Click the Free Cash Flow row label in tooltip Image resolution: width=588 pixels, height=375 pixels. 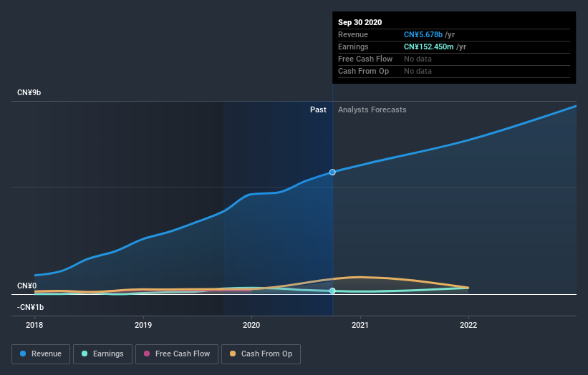(365, 59)
